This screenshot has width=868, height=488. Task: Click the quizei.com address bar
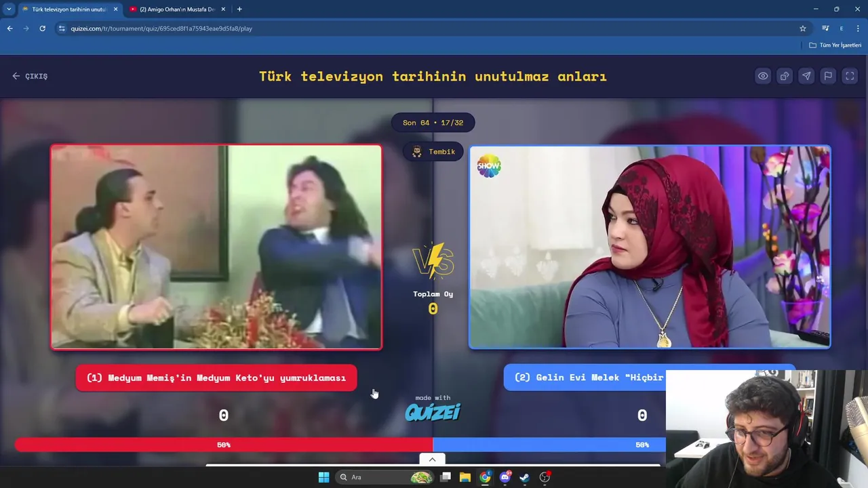431,28
